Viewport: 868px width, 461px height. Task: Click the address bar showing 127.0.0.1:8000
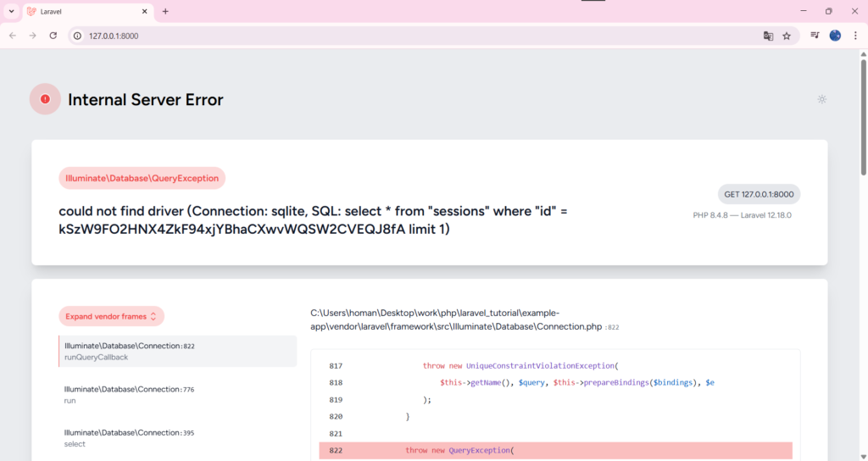coord(420,36)
